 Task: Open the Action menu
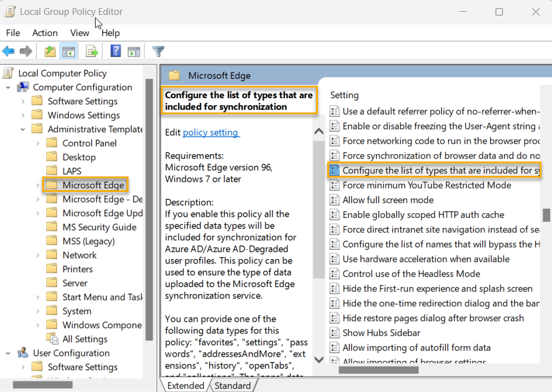[x=44, y=33]
